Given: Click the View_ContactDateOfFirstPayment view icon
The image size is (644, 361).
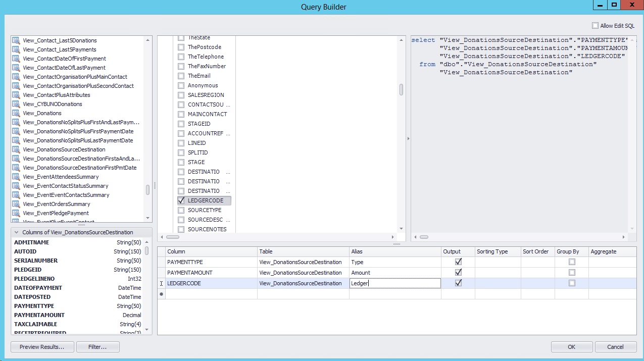Looking at the screenshot, I should coord(16,59).
